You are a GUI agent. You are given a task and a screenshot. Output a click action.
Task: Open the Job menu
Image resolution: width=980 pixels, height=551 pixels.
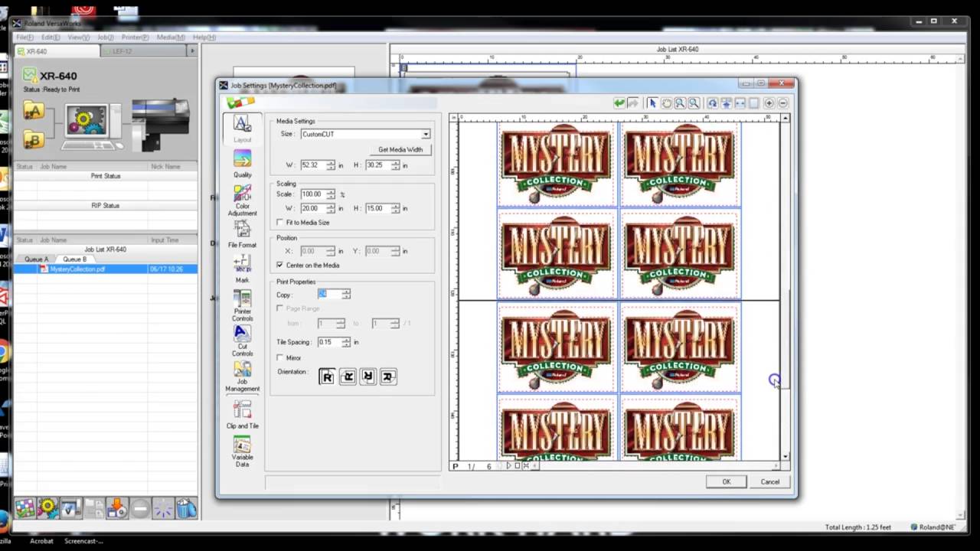pyautogui.click(x=106, y=37)
